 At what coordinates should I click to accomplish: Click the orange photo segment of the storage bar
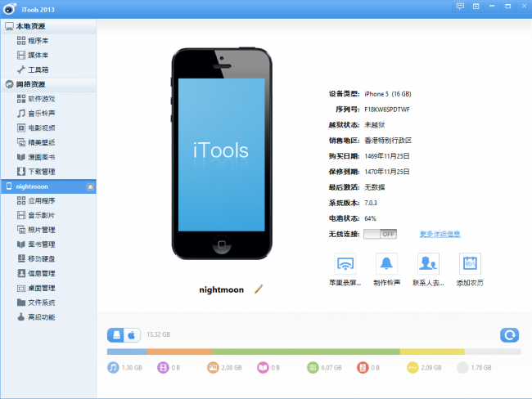[x=179, y=352]
